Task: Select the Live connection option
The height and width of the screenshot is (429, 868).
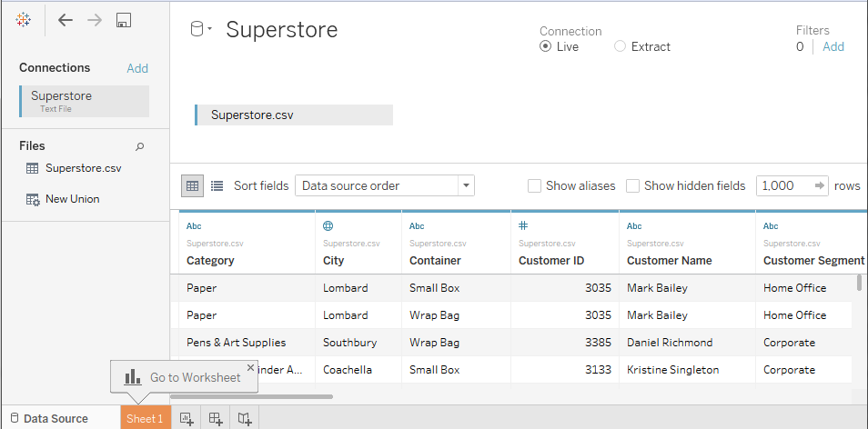Action: 545,46
